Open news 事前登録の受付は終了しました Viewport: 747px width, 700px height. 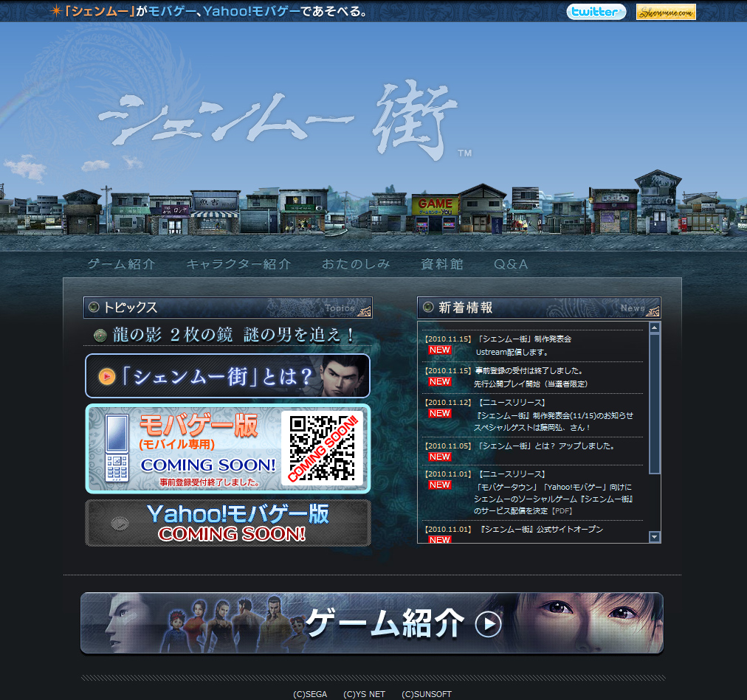533,377
